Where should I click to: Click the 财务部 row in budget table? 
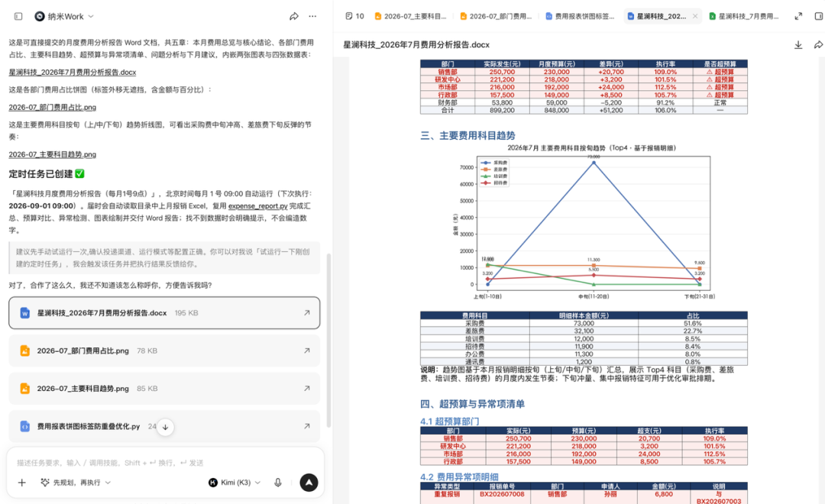pos(584,102)
